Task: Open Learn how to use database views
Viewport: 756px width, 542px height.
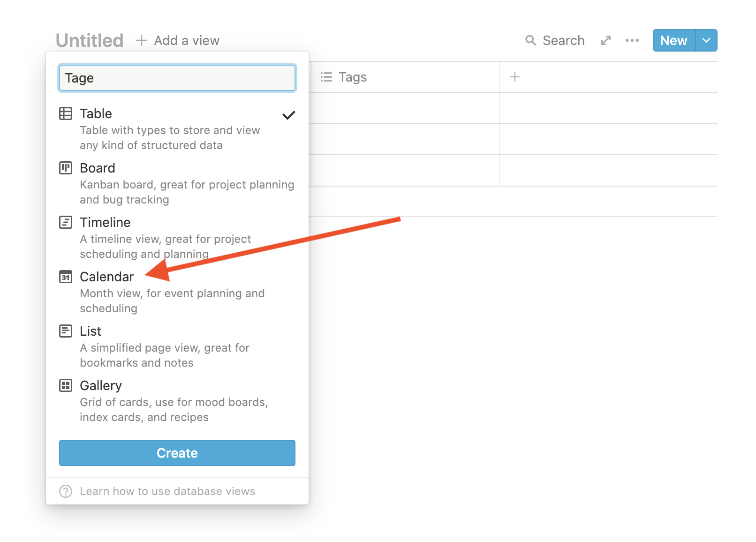Action: 167,491
